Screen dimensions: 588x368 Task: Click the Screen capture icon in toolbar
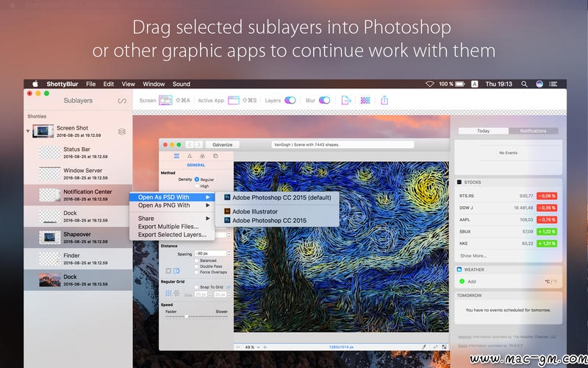165,100
